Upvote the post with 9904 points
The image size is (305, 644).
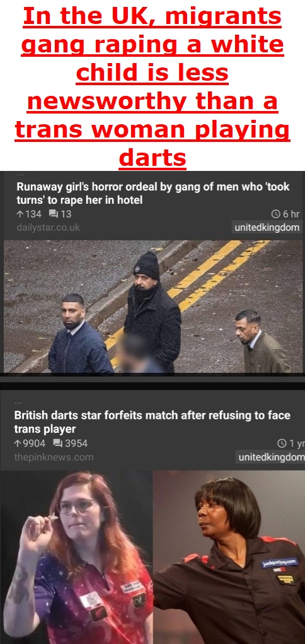tap(18, 443)
